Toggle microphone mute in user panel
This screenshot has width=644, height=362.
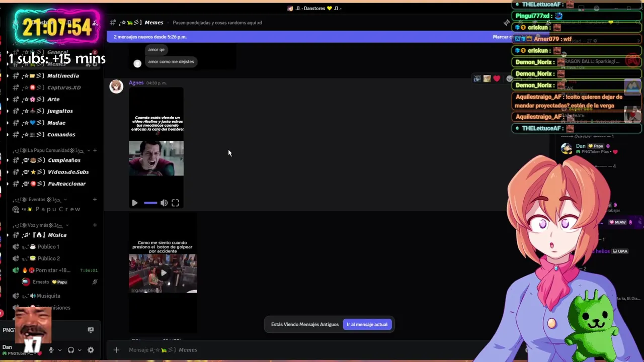51,350
